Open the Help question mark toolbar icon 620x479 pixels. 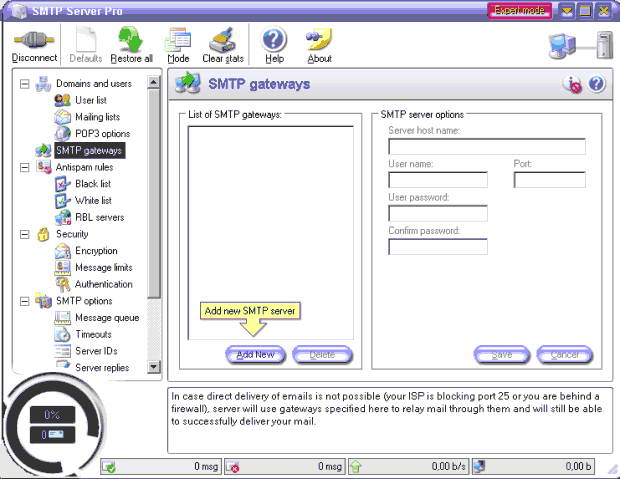[274, 39]
